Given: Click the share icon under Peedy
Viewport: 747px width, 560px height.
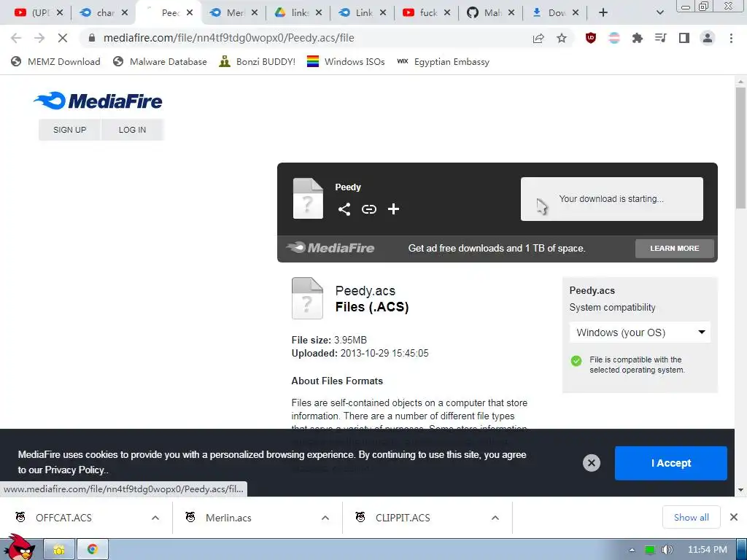Looking at the screenshot, I should [344, 209].
